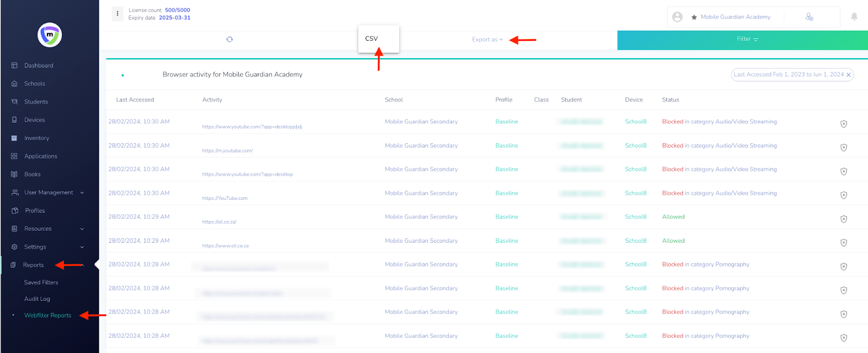Expand the User Management submenu
868x353 pixels.
82,193
